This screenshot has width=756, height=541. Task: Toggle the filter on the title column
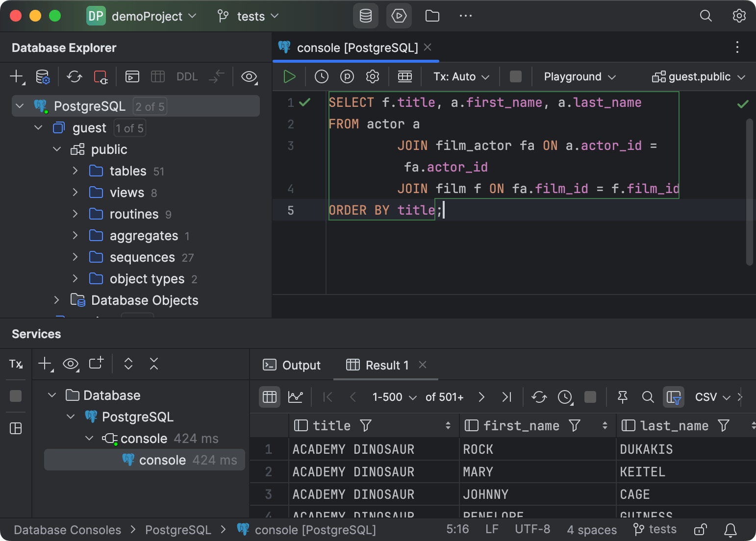(x=367, y=425)
